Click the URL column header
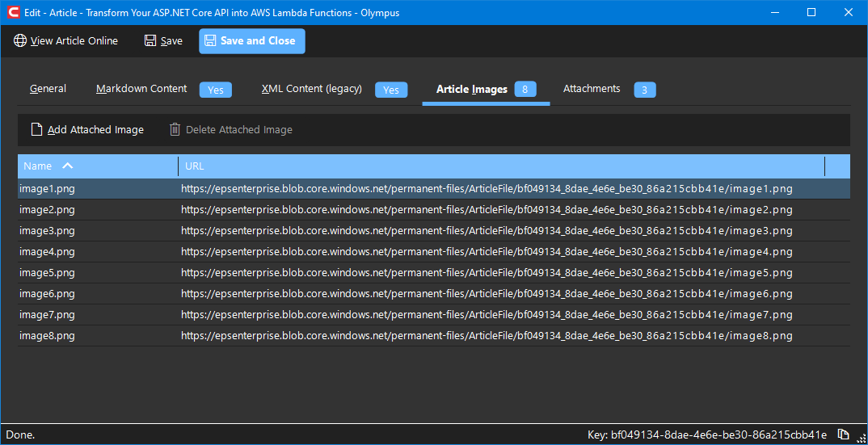Viewport: 868px width, 445px height. coord(502,166)
